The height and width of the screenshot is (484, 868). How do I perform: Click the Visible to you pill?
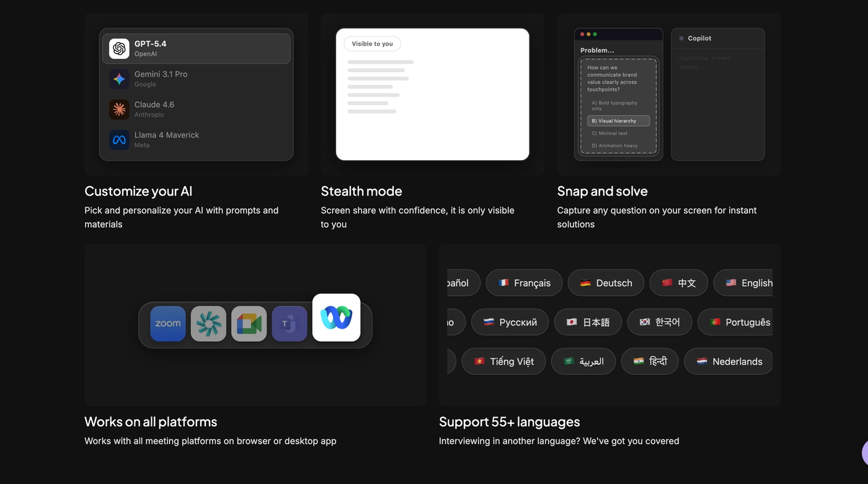click(373, 44)
